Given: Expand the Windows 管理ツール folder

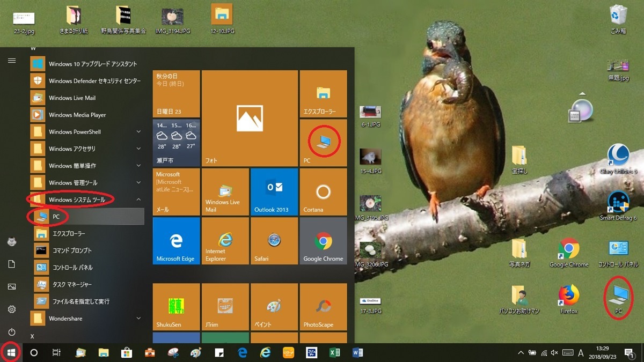Looking at the screenshot, I should 87,183.
